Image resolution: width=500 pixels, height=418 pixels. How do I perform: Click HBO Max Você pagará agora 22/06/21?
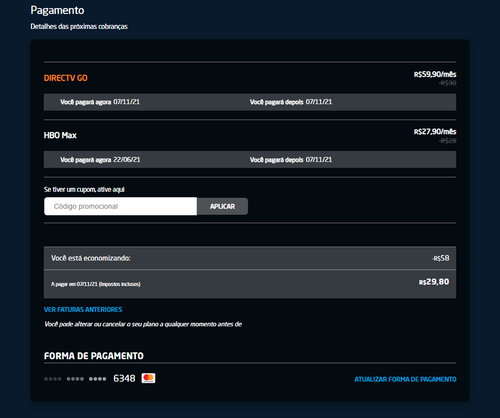100,160
